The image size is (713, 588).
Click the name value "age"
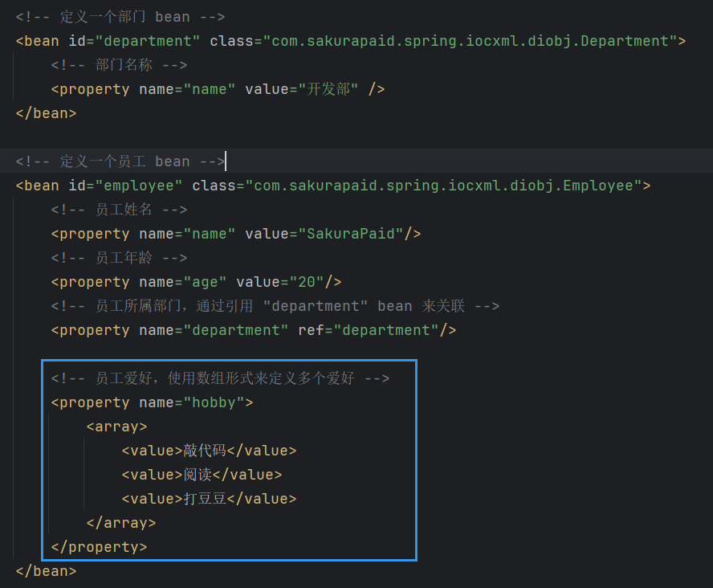tap(205, 282)
